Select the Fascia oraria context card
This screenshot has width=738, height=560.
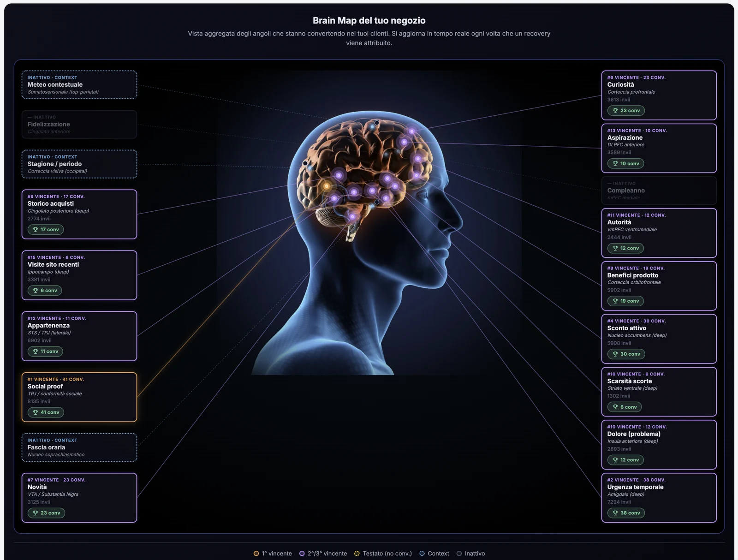click(79, 447)
